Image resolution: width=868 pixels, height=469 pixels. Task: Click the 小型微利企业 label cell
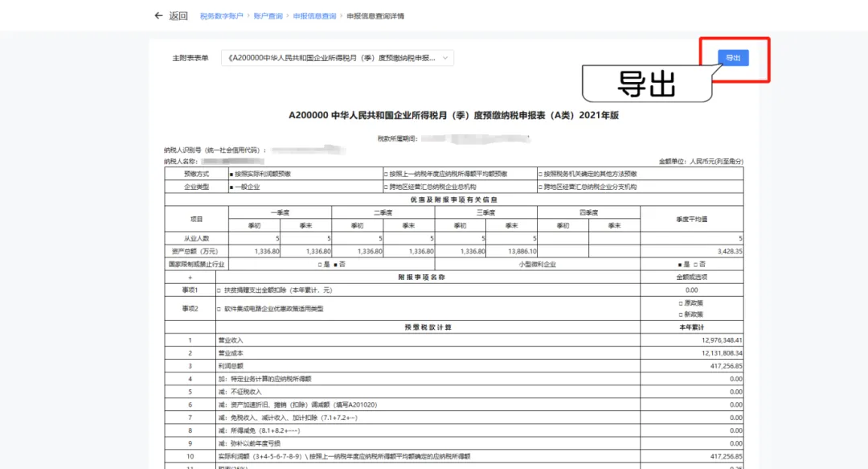(538, 265)
